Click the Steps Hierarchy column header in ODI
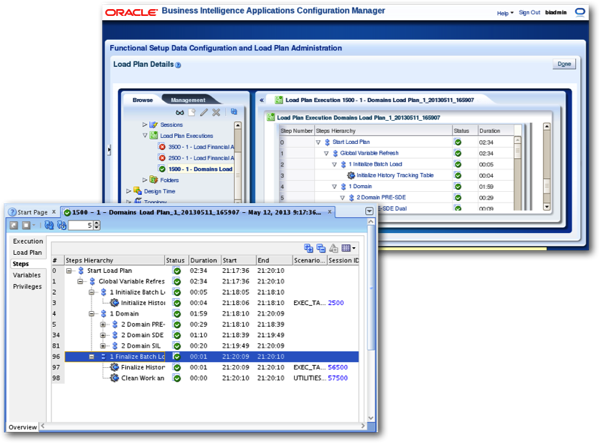Screen dimensions: 600x443 click(x=114, y=260)
